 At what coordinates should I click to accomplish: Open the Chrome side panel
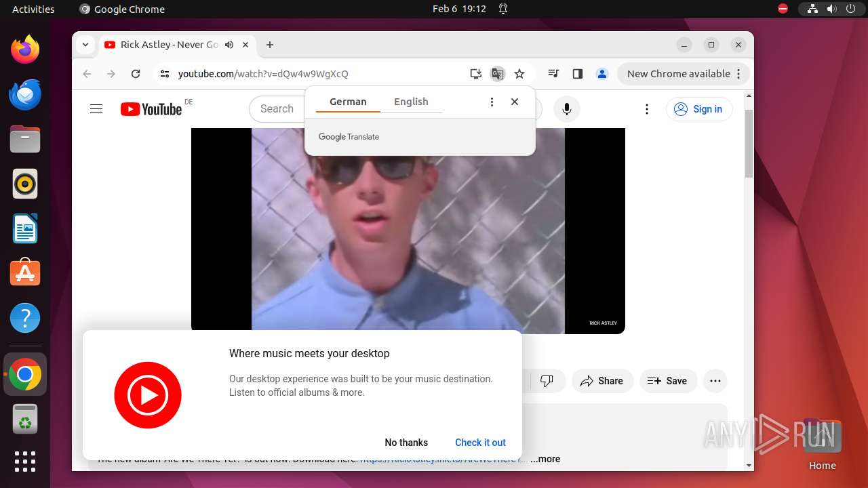coord(578,74)
